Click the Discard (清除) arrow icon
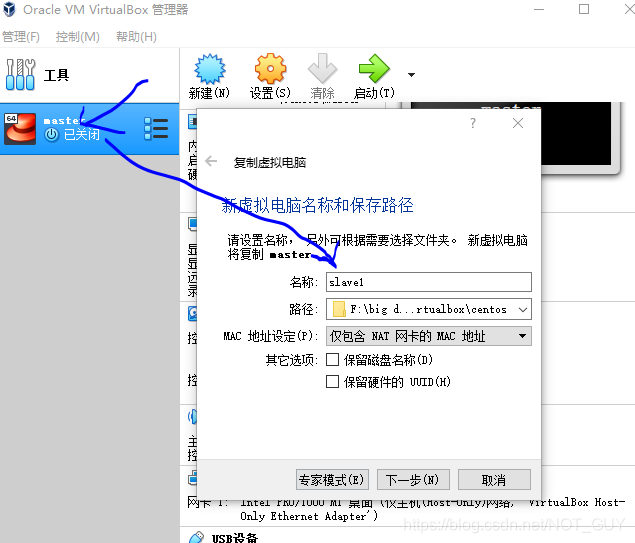 [322, 69]
